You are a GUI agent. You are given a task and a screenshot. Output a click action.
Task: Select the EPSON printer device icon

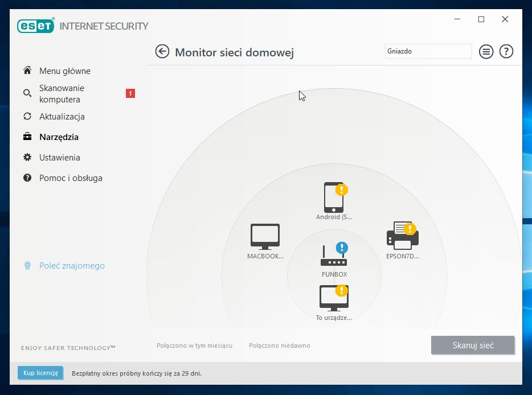point(402,236)
